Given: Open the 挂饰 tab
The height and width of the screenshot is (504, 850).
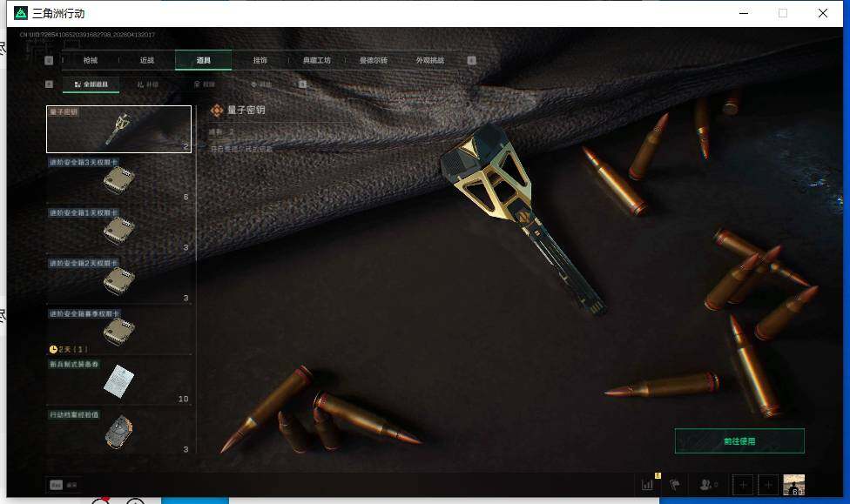Looking at the screenshot, I should pos(260,60).
